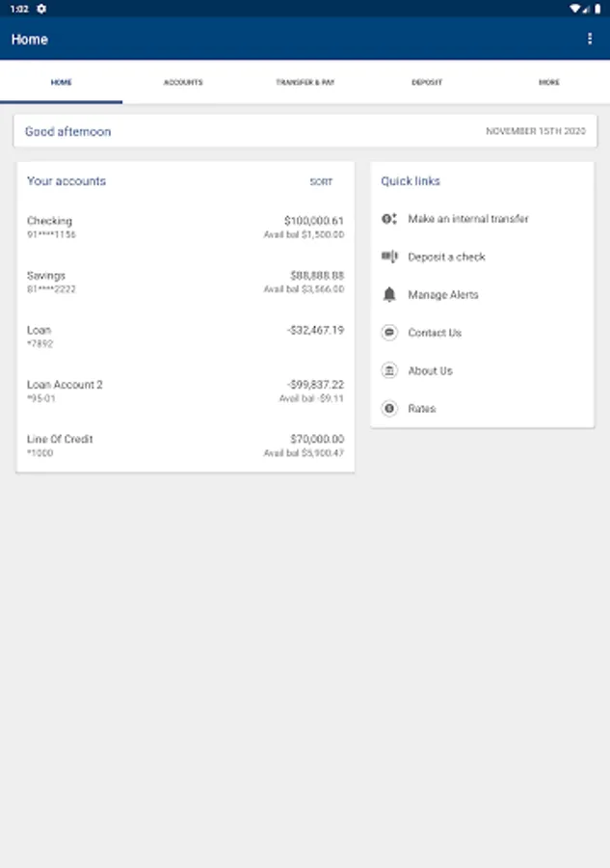Sort your accounts list

321,182
